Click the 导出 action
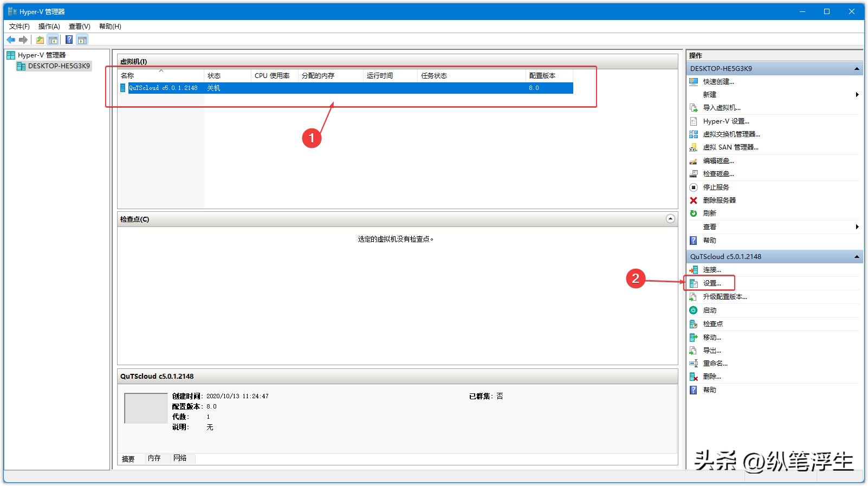868x486 pixels. [712, 351]
